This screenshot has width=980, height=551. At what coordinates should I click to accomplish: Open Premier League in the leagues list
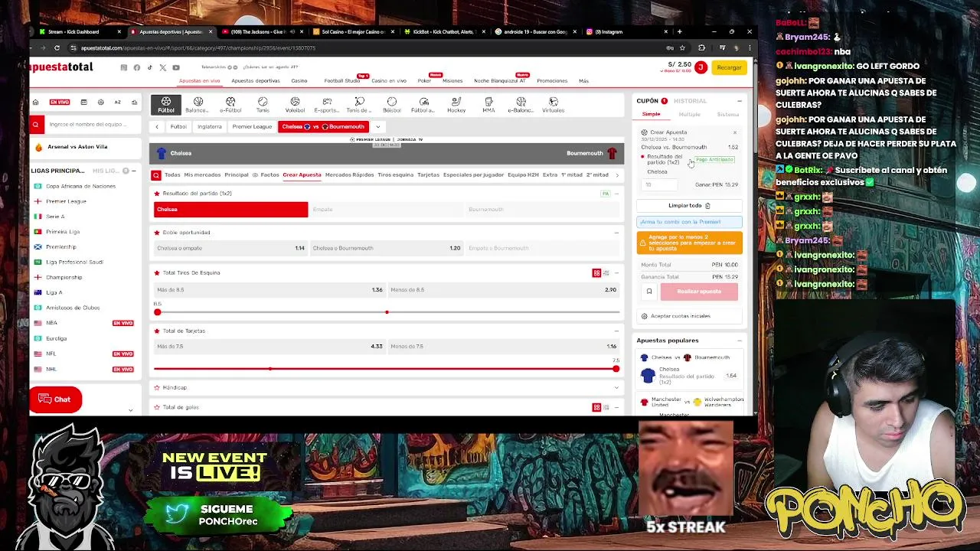[66, 201]
